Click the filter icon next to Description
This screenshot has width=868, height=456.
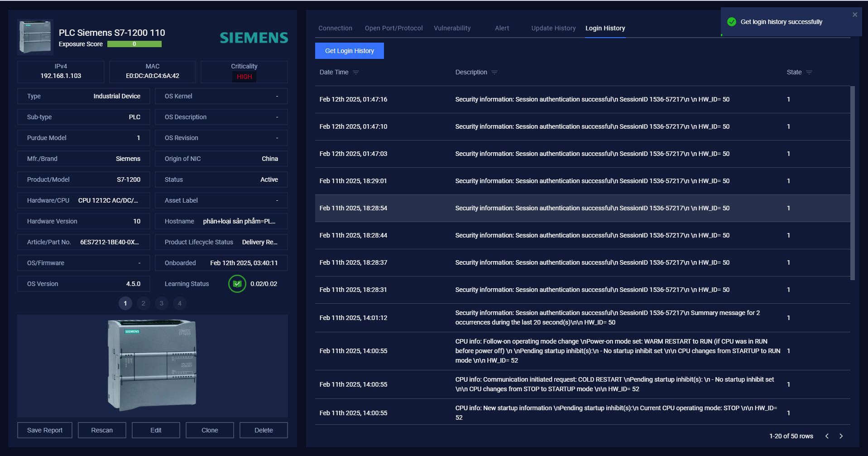(494, 73)
